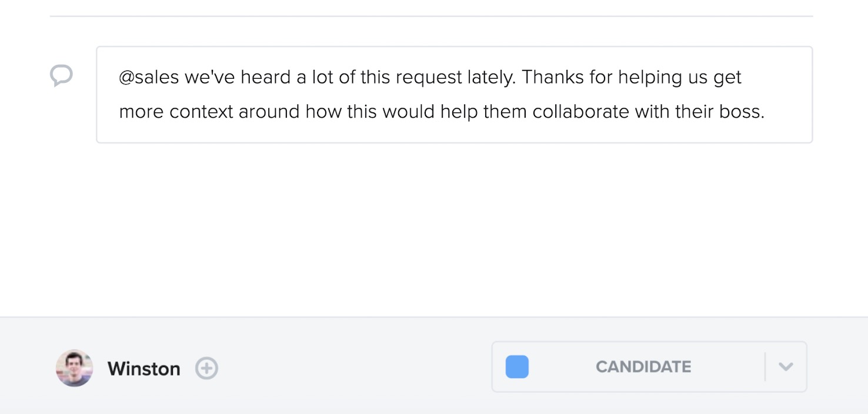This screenshot has width=868, height=414.
Task: Open Winston's profile avatar
Action: pos(75,368)
